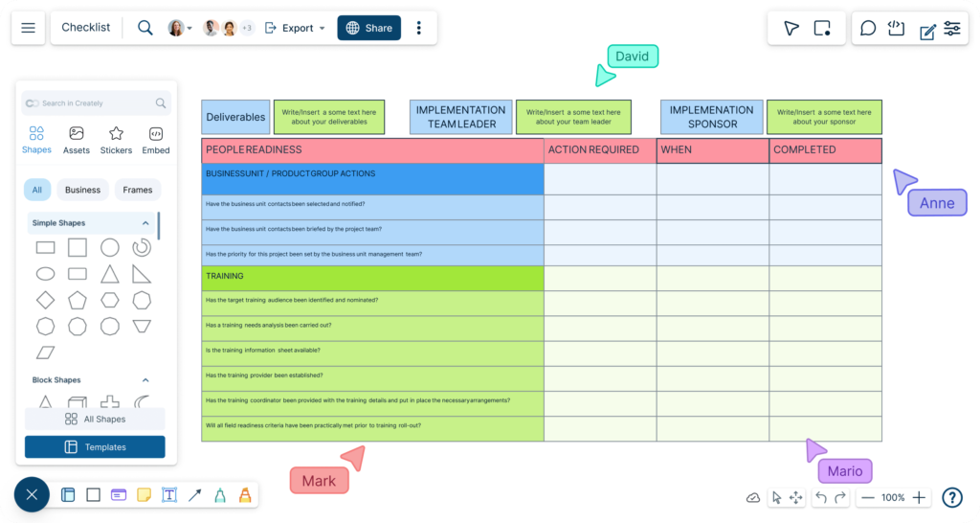This screenshot has width=980, height=523.
Task: Select the ACTION REQUIRED column header
Action: coord(601,150)
